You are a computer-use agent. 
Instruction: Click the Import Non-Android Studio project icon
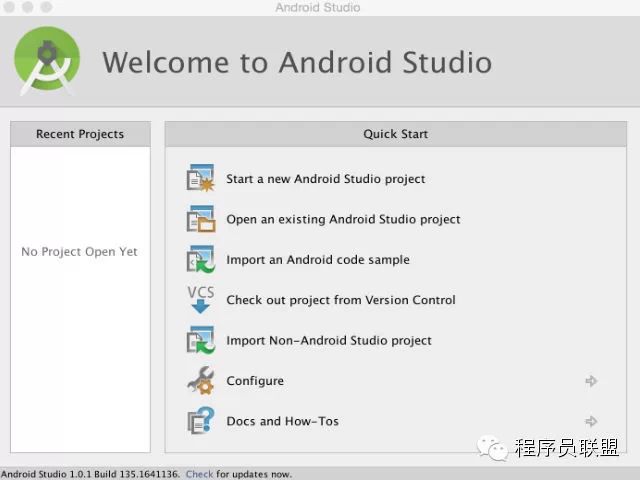pos(200,340)
